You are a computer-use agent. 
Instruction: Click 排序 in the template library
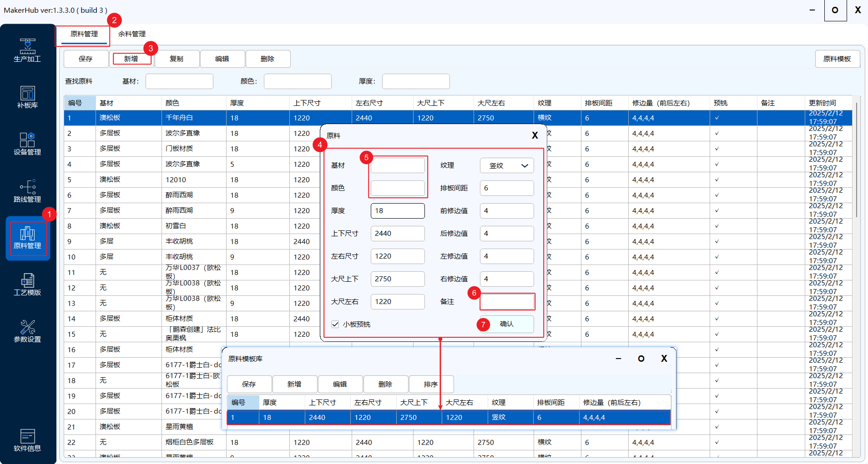point(430,384)
